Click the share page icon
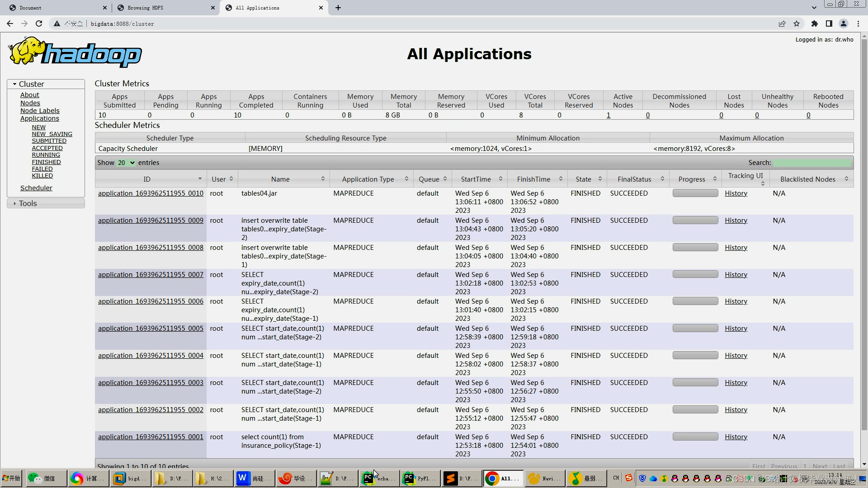Image resolution: width=868 pixels, height=488 pixels. [x=782, y=23]
